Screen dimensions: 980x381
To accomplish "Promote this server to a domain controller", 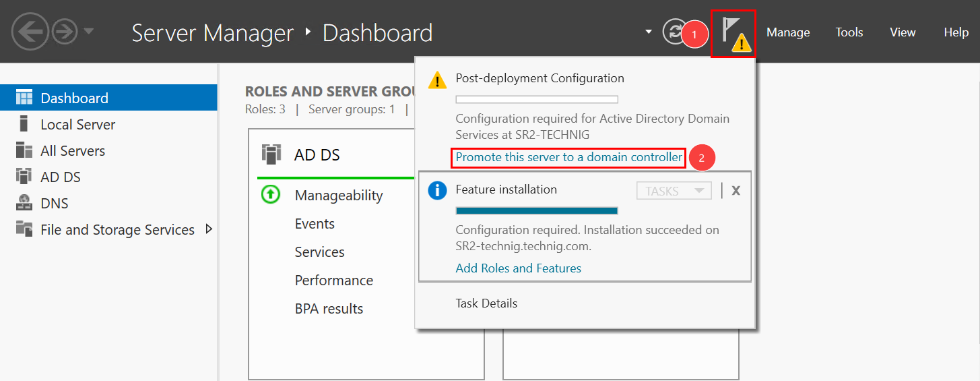I will coord(568,157).
